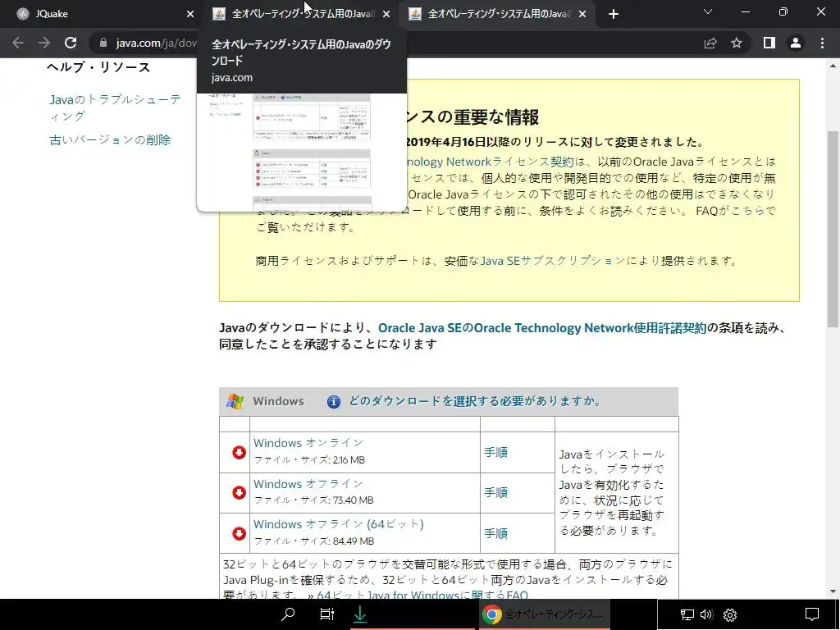Open the network icon in system tray
Image resolution: width=840 pixels, height=630 pixels.
tap(687, 614)
